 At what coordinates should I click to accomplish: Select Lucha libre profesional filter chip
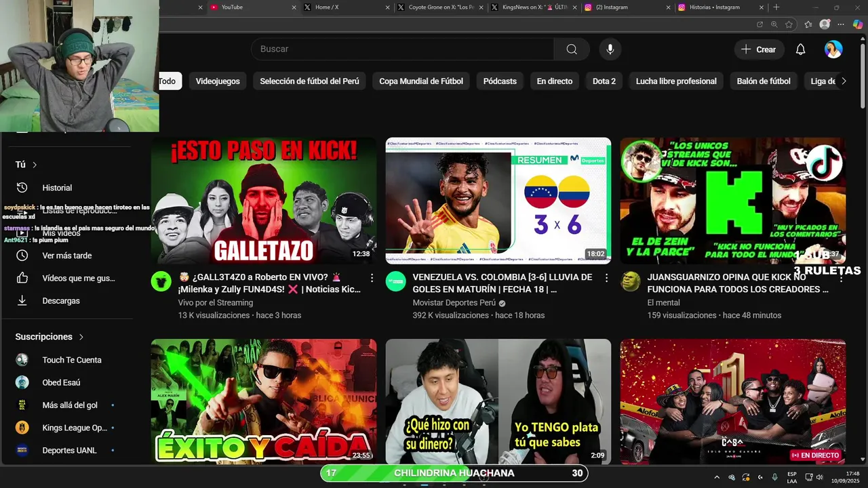pos(676,81)
